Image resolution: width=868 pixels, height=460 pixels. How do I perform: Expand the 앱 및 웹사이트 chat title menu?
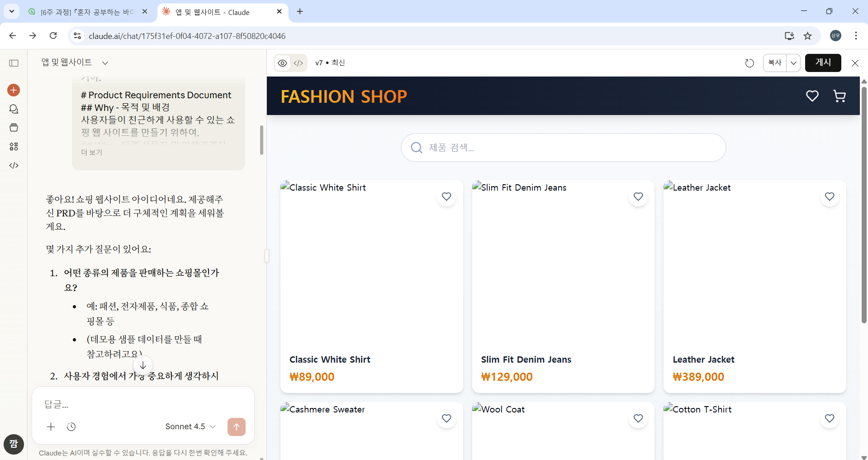coord(105,63)
